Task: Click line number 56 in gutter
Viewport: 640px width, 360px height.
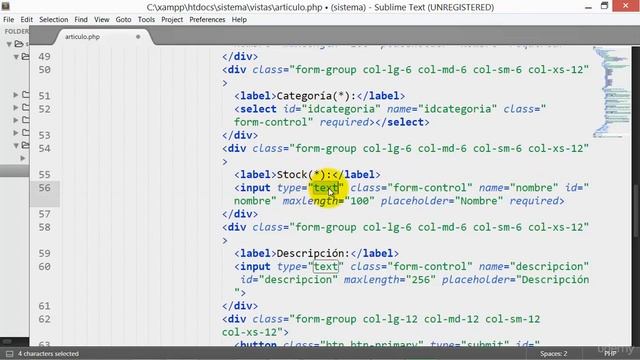Action: (44, 188)
